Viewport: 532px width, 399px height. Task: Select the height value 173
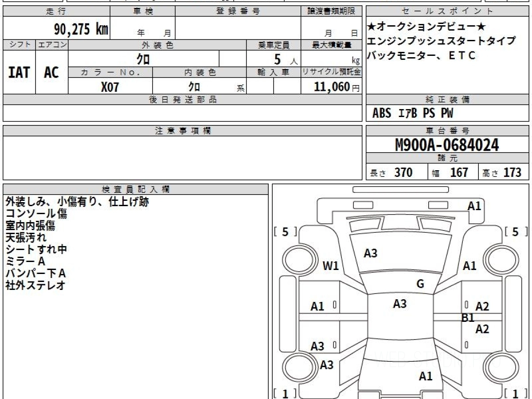click(512, 172)
